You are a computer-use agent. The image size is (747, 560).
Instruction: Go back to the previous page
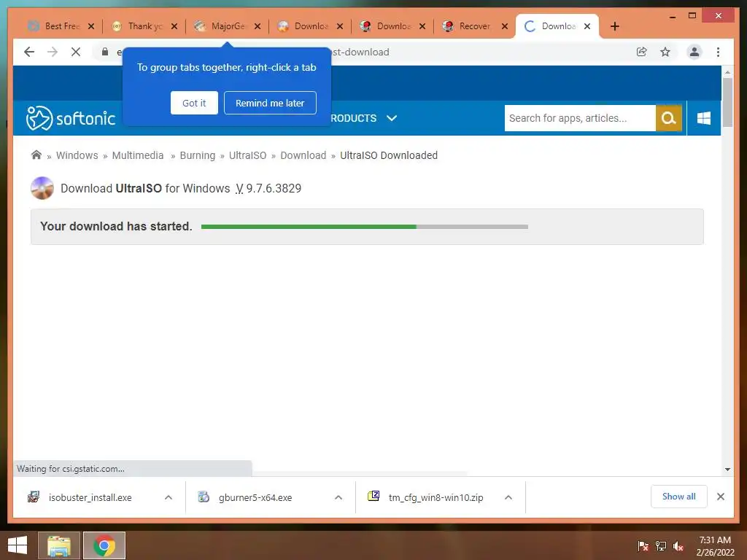29,52
